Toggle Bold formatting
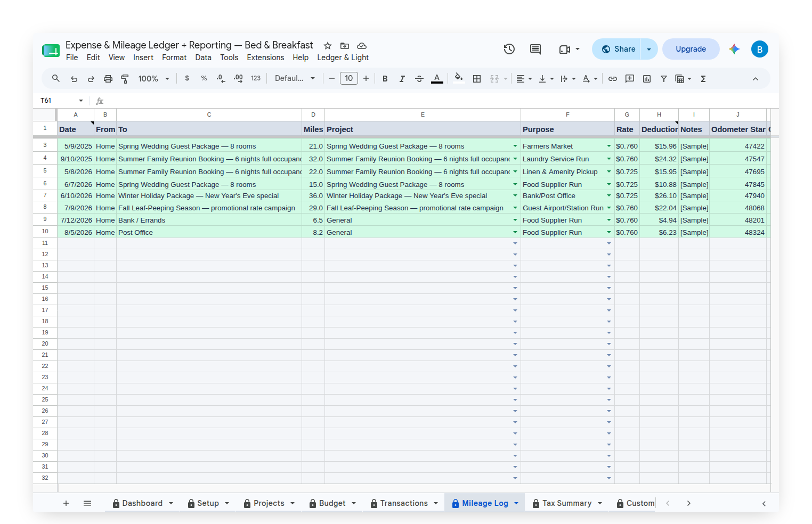 [x=385, y=79]
